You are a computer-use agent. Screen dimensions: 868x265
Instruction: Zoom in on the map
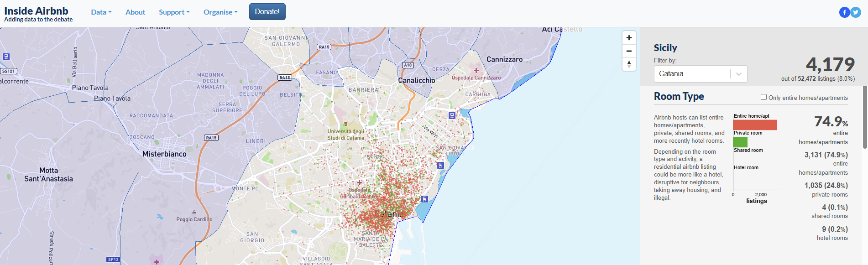coord(629,38)
